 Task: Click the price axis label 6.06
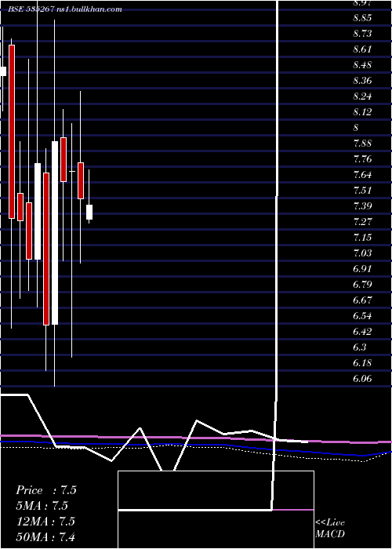362,379
